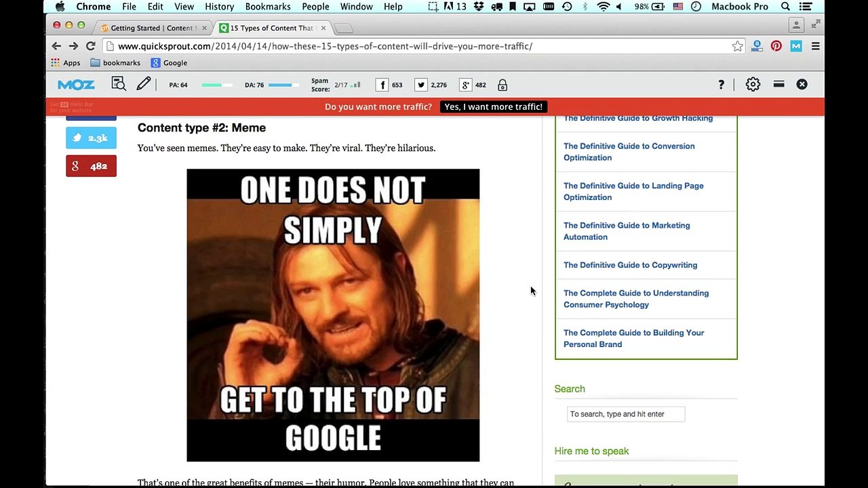This screenshot has width=868, height=488.
Task: Open the Chrome user profile dropdown
Action: [796, 25]
